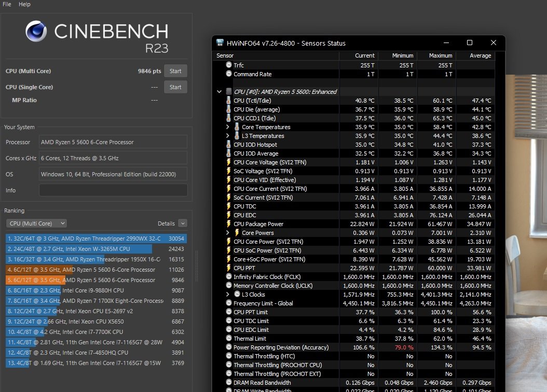Collapse the CPU [#0] AMD Ryzen 5 5600 group
Image resolution: width=547 pixels, height=392 pixels.
tap(219, 92)
